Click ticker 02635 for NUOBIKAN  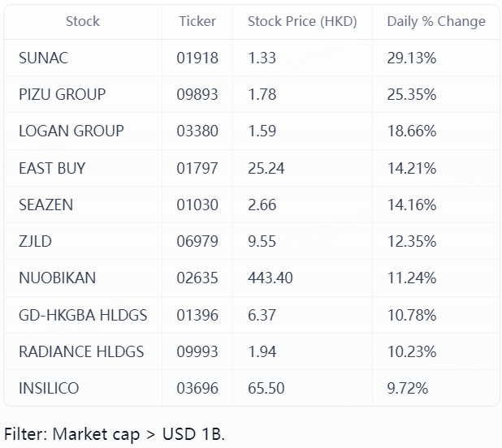(197, 278)
